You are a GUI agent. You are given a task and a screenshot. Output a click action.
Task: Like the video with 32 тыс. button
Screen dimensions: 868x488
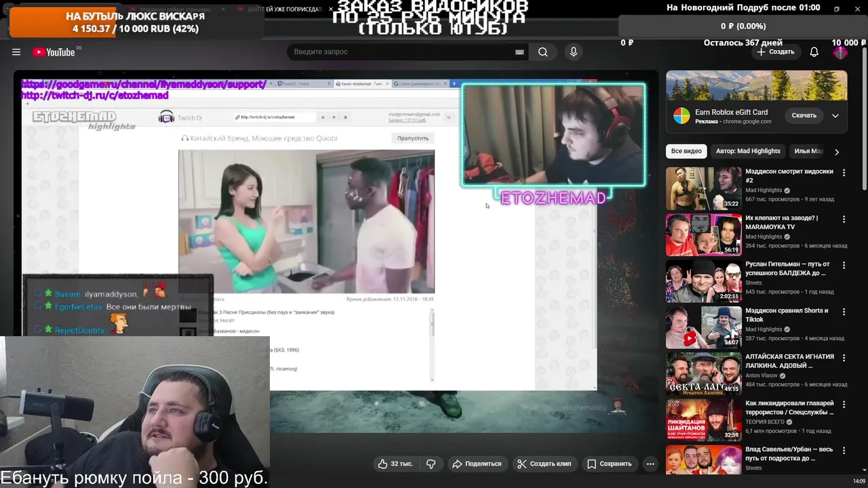pos(395,464)
